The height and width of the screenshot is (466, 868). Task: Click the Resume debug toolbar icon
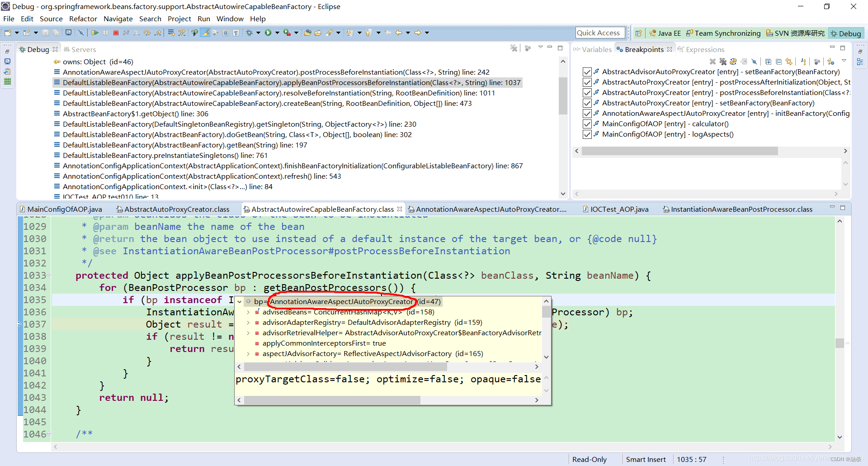click(x=95, y=33)
